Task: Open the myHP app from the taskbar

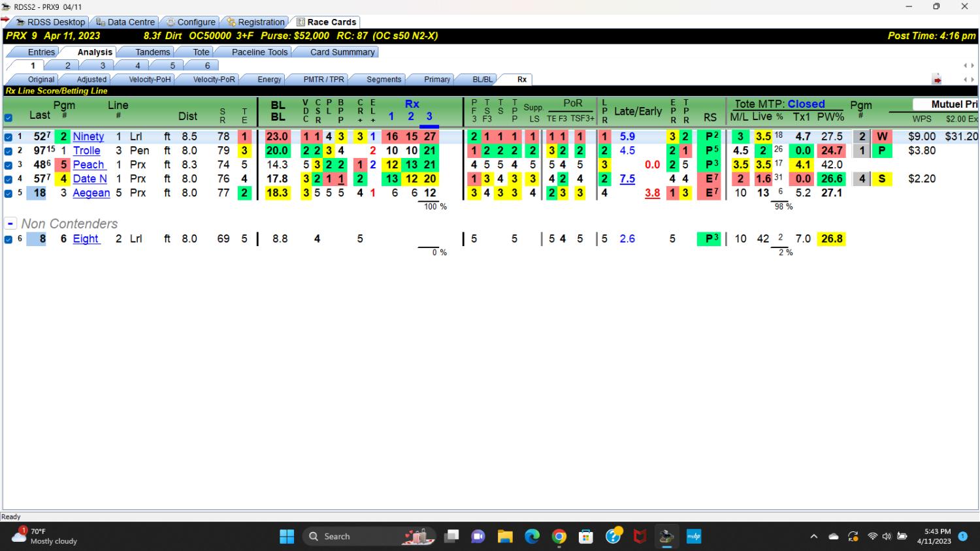Action: pos(694,537)
